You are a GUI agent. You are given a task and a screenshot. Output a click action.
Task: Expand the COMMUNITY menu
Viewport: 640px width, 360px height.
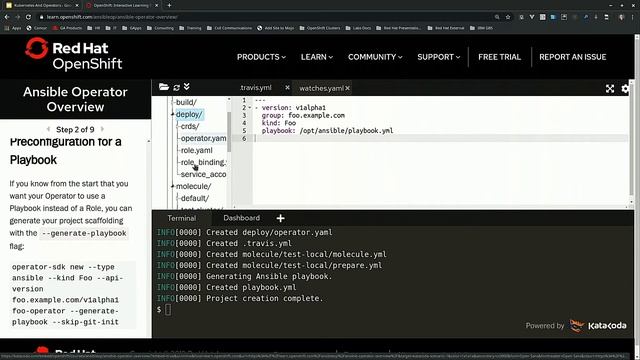(x=375, y=57)
